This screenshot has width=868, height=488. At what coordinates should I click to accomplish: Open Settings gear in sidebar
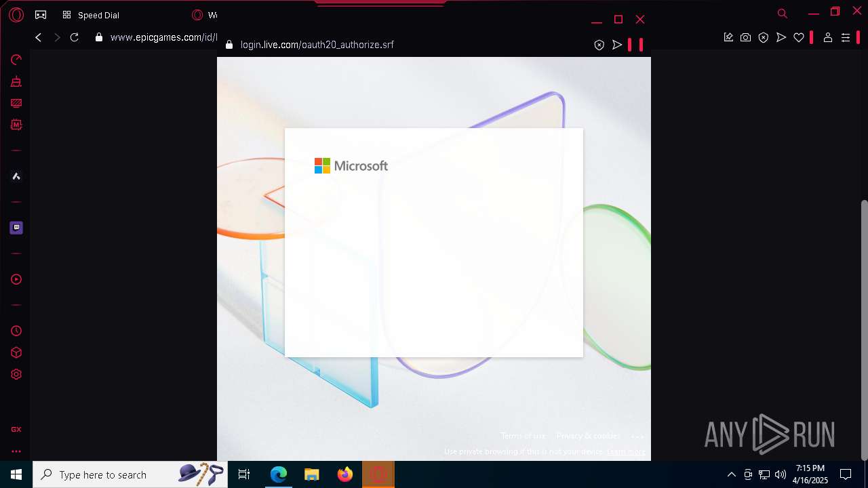coord(16,374)
